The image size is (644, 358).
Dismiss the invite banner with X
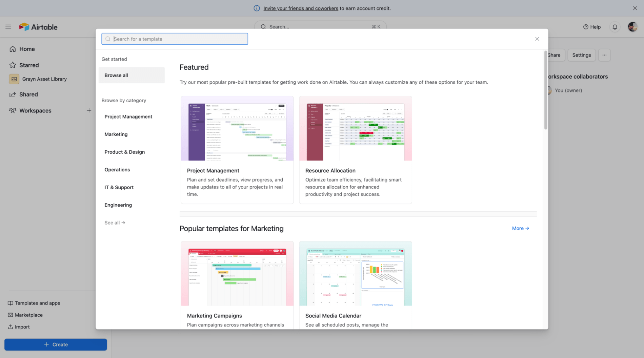635,8
